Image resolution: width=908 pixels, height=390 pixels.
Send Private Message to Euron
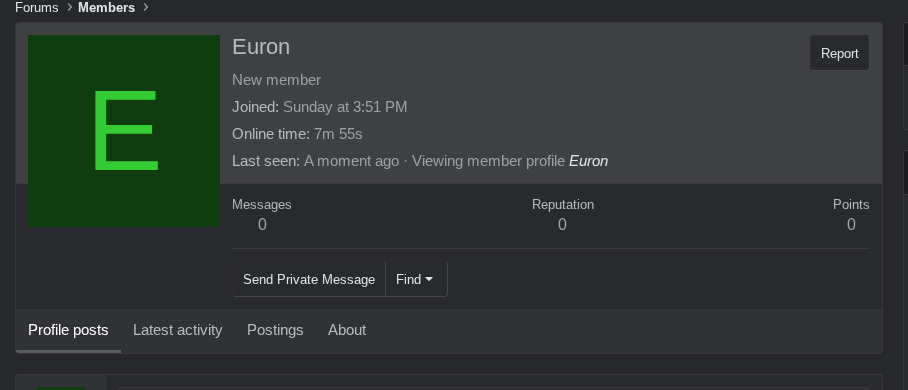click(x=309, y=279)
